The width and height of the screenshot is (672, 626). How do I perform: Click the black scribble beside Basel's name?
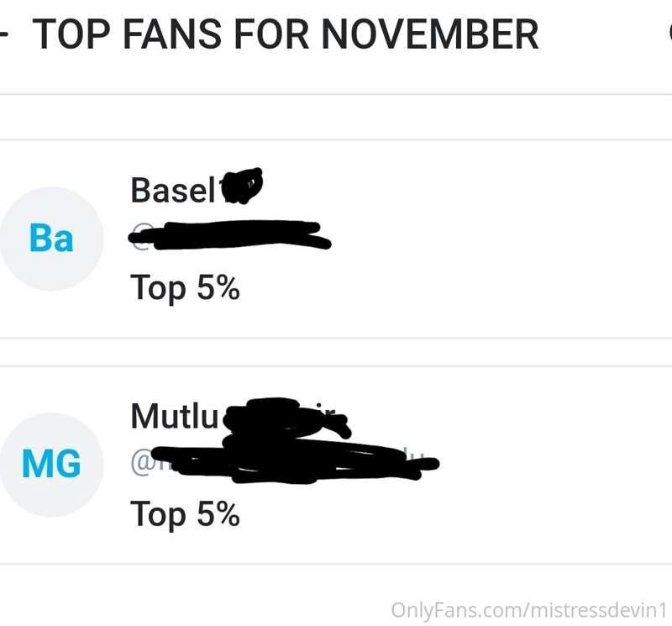[241, 186]
